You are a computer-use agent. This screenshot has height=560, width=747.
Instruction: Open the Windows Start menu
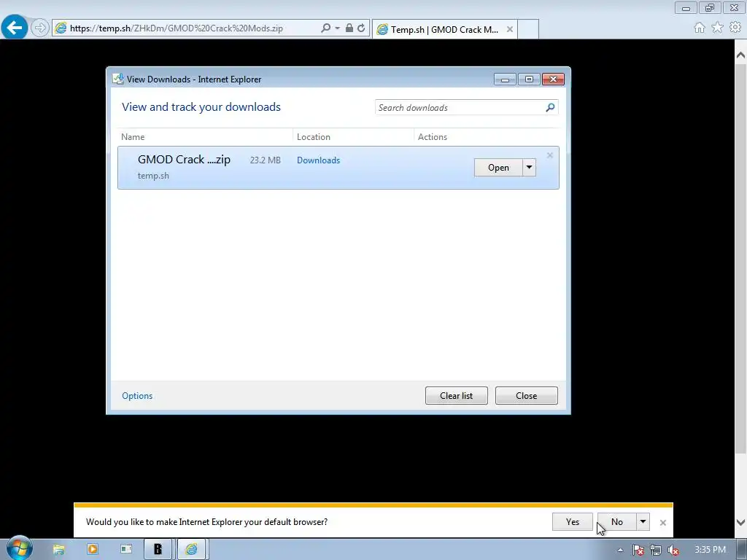coord(19,548)
